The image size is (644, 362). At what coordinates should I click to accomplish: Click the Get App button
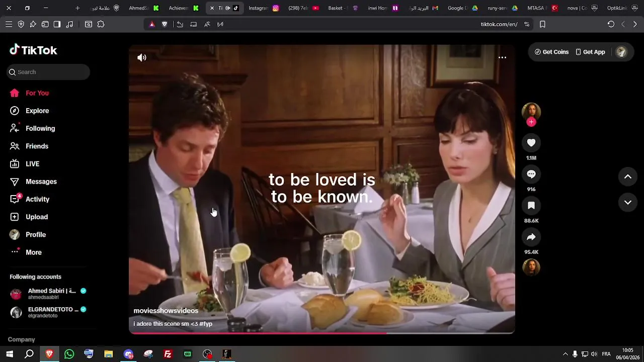[590, 52]
